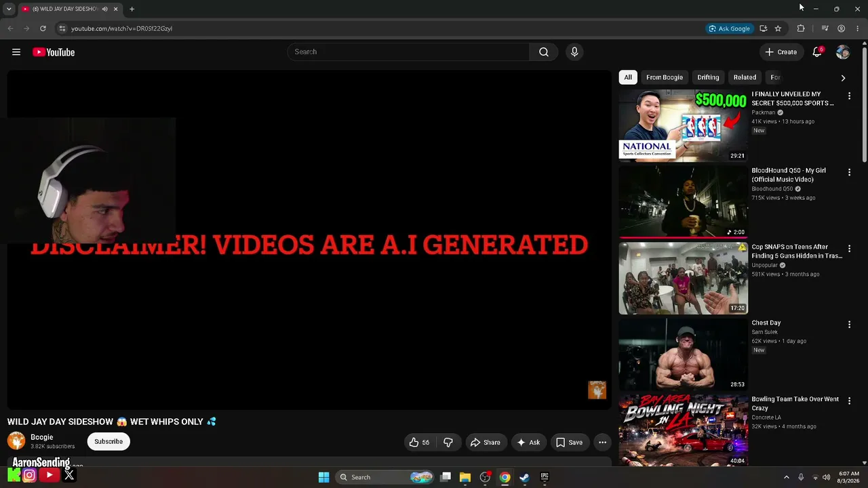The height and width of the screenshot is (488, 868).
Task: Dislike the video with thumbs down
Action: 448,443
